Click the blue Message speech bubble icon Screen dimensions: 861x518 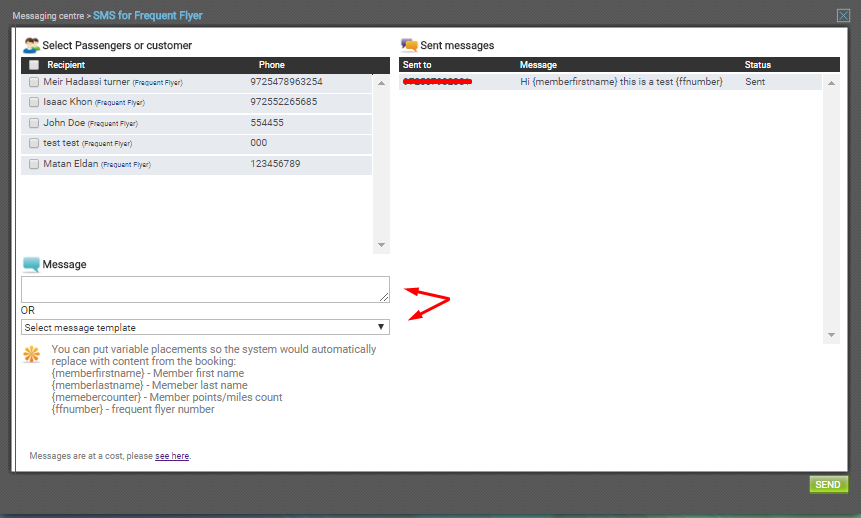[x=31, y=265]
